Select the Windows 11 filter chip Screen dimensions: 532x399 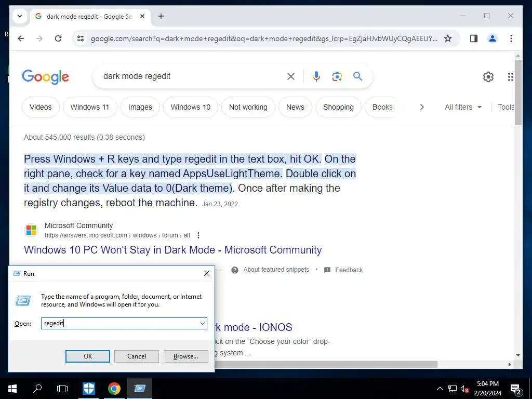[90, 107]
